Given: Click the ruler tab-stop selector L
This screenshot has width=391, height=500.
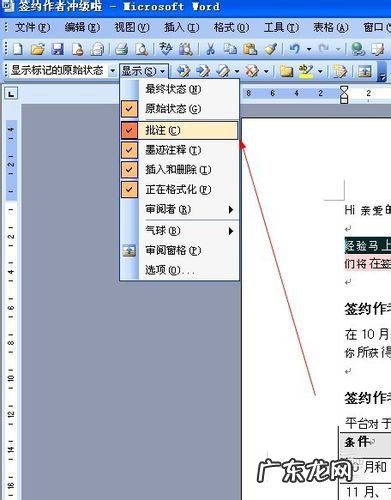Looking at the screenshot, I should [x=11, y=94].
